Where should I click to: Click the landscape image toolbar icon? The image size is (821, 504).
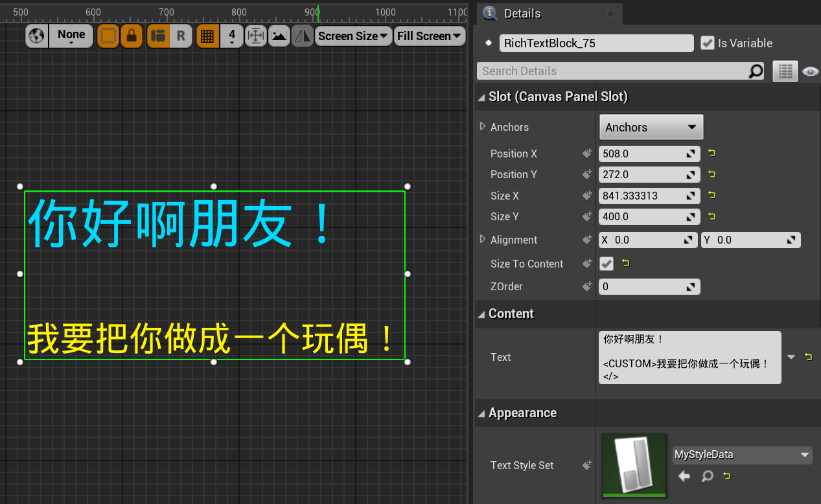click(x=279, y=36)
